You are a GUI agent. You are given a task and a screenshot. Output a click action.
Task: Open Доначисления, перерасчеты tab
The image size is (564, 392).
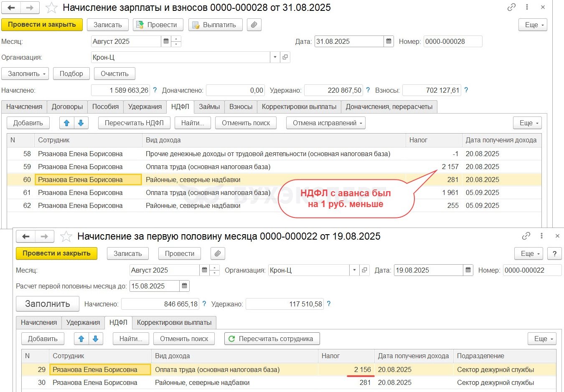389,106
